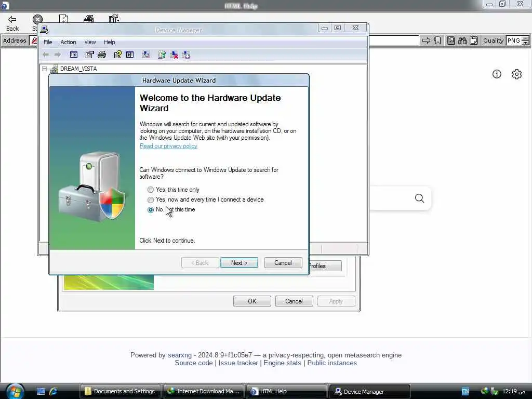Click the Profiles button behind the wizard
This screenshot has height=399, width=532.
[x=325, y=265]
